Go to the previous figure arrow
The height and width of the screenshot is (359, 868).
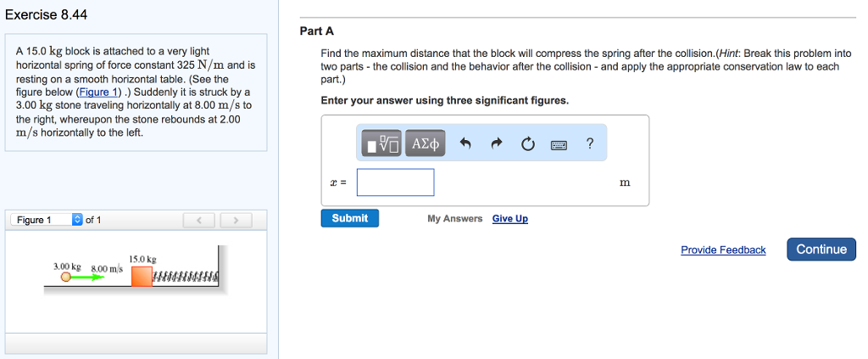(x=199, y=222)
